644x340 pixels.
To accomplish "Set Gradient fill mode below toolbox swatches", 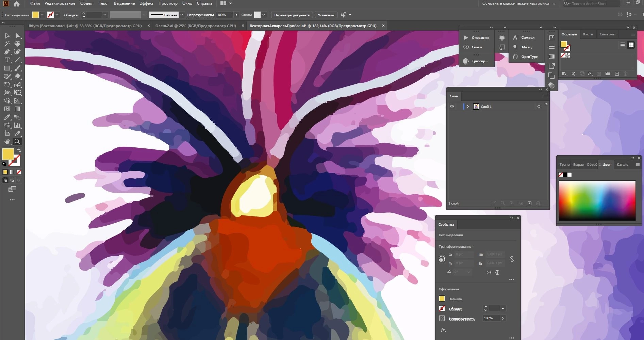I will tap(12, 172).
